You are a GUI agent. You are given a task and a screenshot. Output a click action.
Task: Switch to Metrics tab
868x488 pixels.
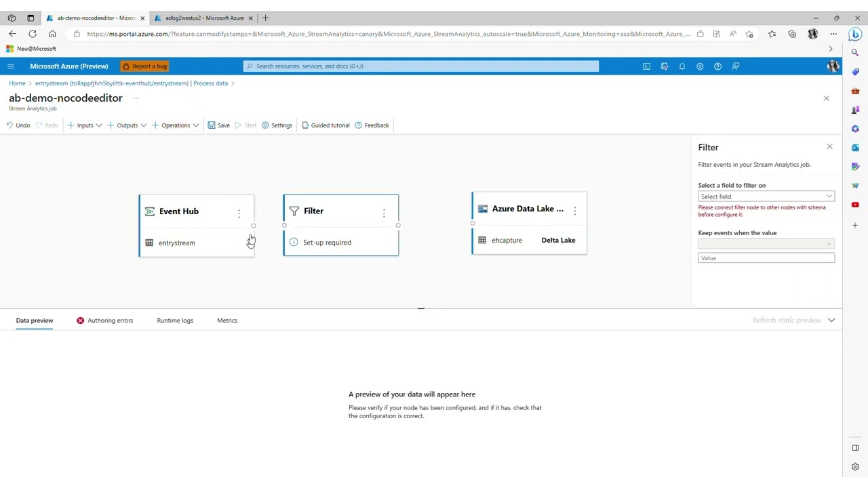click(x=227, y=321)
